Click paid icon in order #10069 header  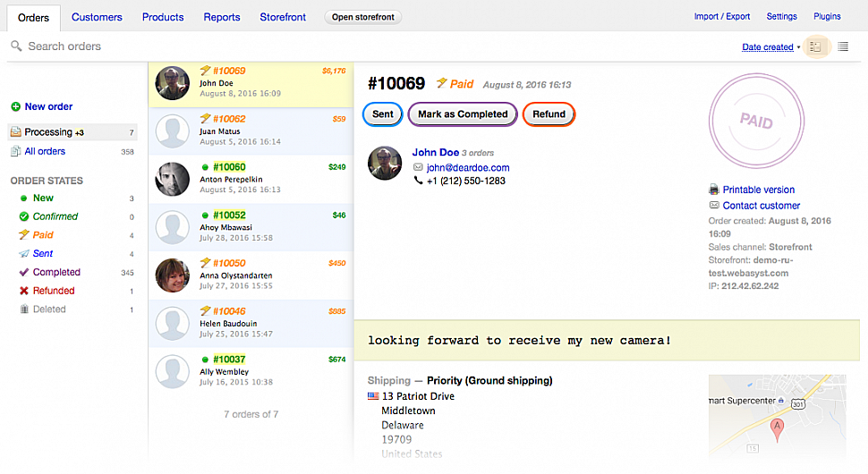pos(441,83)
